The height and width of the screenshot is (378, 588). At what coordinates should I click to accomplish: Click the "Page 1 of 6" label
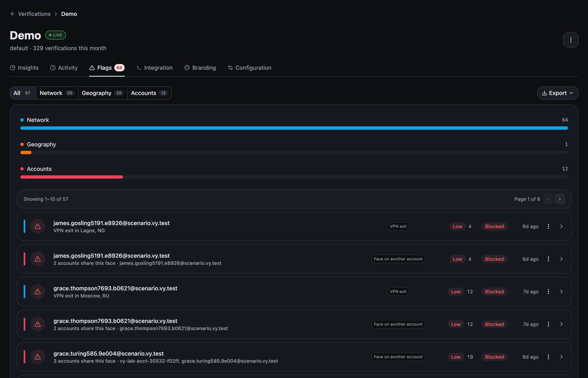(x=527, y=199)
